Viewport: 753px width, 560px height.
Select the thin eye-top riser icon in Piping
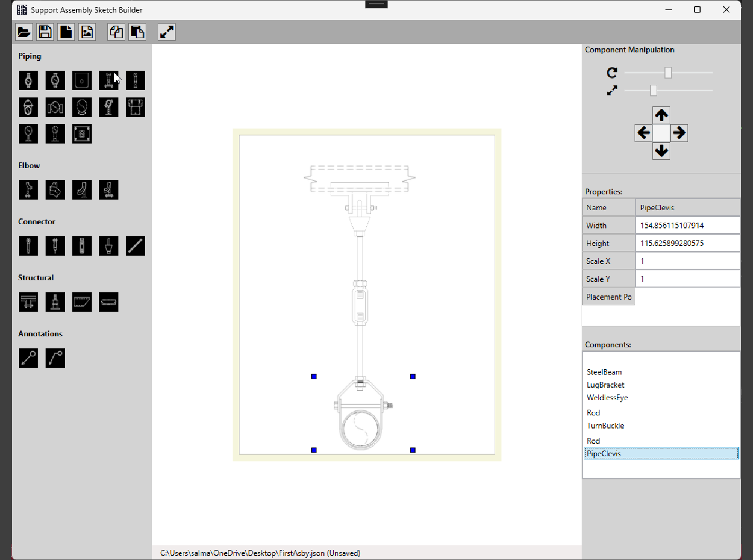click(x=135, y=81)
